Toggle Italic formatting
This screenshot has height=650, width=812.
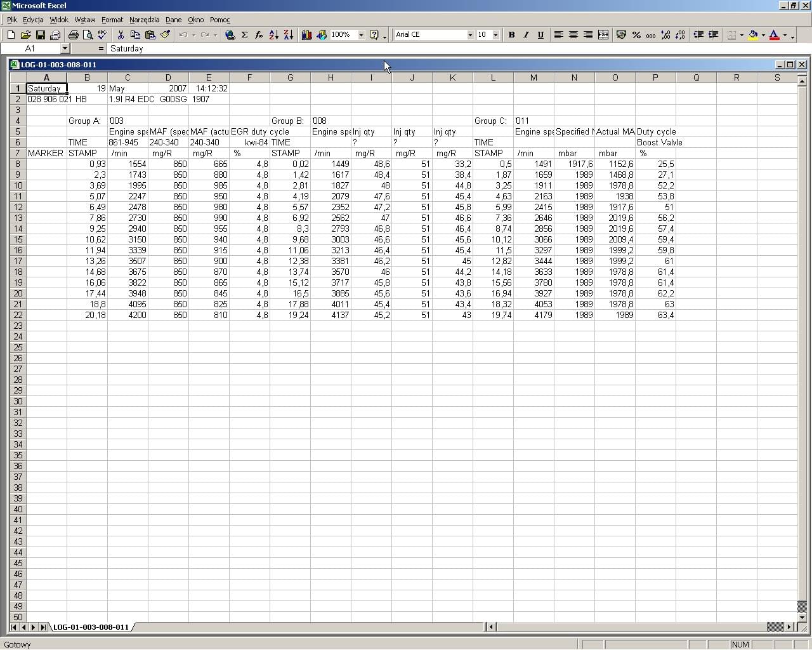click(x=526, y=35)
